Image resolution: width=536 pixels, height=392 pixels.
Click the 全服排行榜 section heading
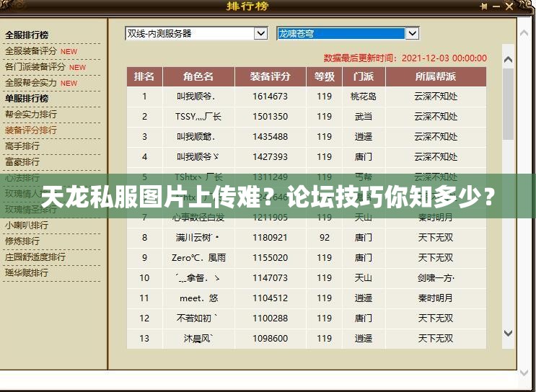click(x=27, y=35)
